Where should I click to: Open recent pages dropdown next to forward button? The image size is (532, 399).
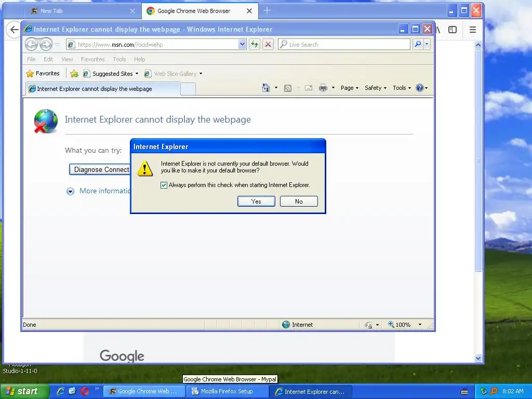coord(57,45)
